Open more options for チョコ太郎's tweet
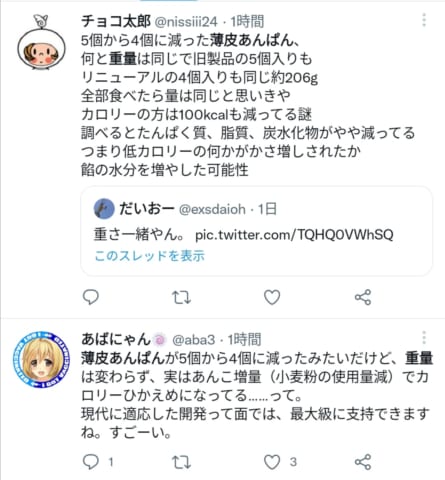Image resolution: width=445 pixels, height=480 pixels. (424, 20)
